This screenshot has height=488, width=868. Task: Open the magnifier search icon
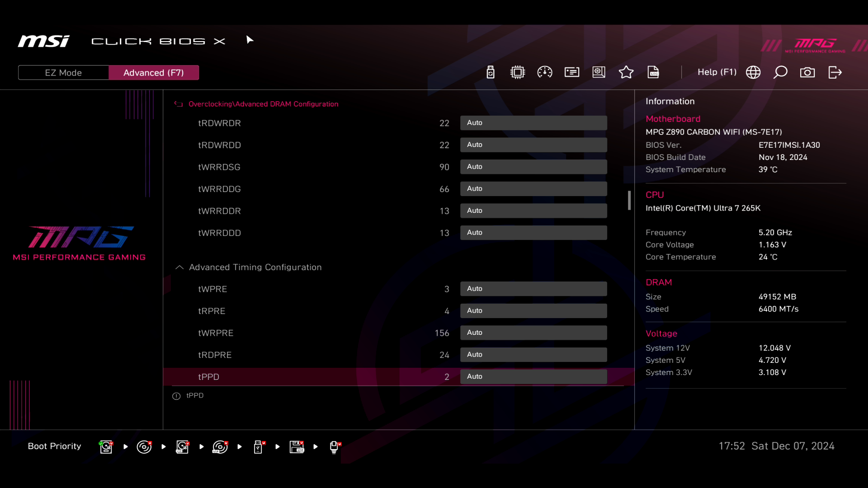click(x=780, y=72)
